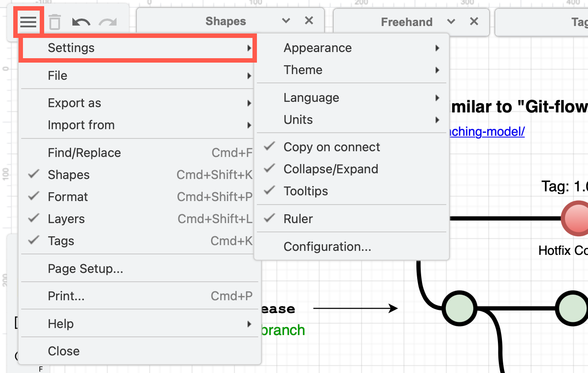Toggle the Tooltips setting
The height and width of the screenshot is (373, 588).
tap(305, 191)
